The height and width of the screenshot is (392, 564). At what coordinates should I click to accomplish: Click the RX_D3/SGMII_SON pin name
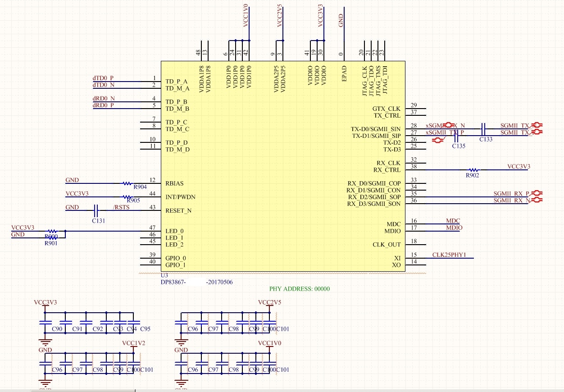click(x=374, y=204)
